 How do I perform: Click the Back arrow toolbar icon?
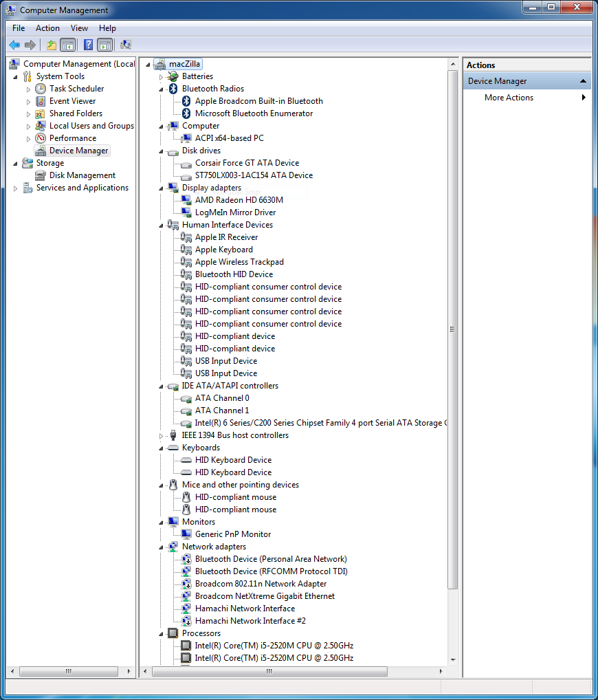tap(14, 45)
